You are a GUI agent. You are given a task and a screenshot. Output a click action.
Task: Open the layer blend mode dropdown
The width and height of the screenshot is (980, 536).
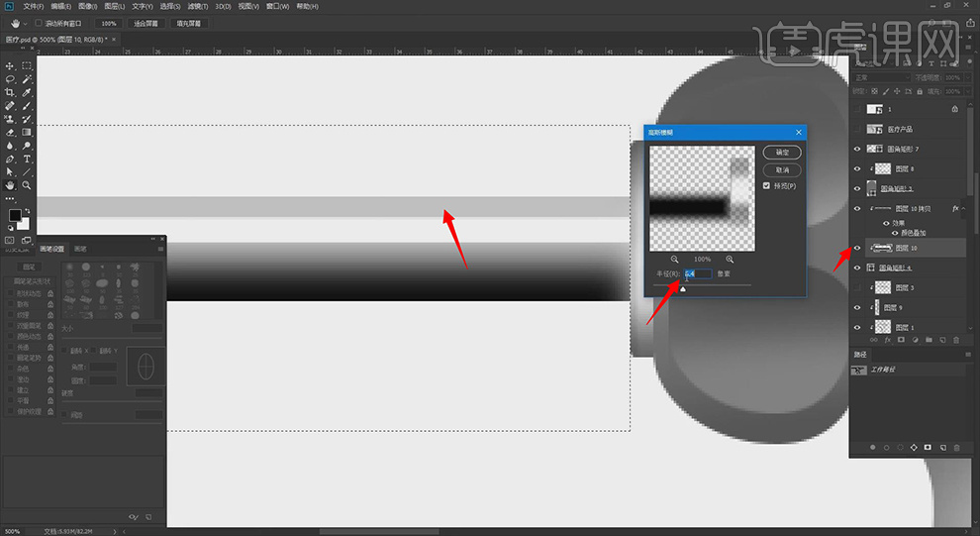(x=882, y=77)
